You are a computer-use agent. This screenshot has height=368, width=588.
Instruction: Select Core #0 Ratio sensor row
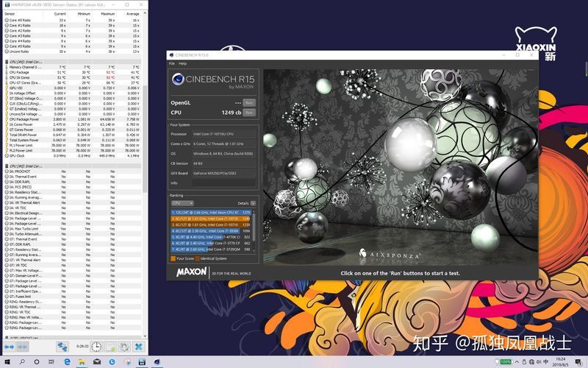pyautogui.click(x=73, y=20)
